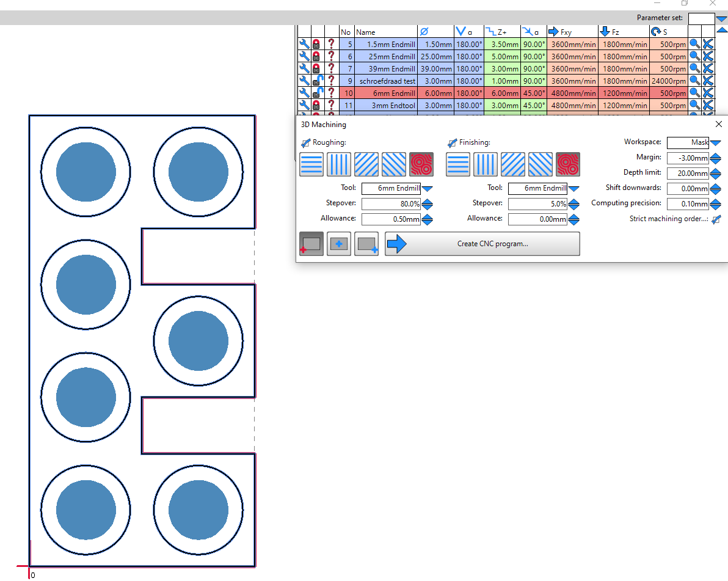This screenshot has width=728, height=581.
Task: Choose the concentric contour roughing strategy
Action: pyautogui.click(x=421, y=164)
